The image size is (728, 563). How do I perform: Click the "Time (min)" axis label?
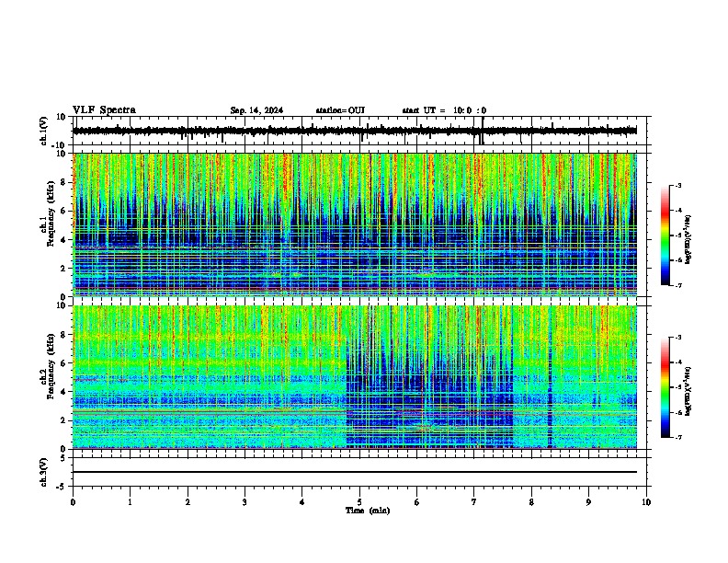coord(368,511)
